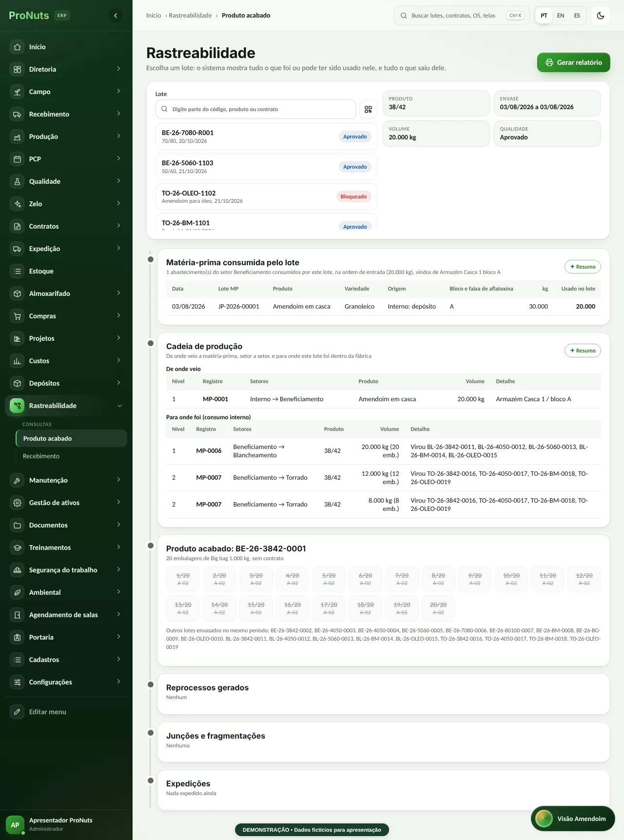Image resolution: width=624 pixels, height=840 pixels.
Task: Expand the Almoxarifado menu chevron
Action: pyautogui.click(x=118, y=293)
